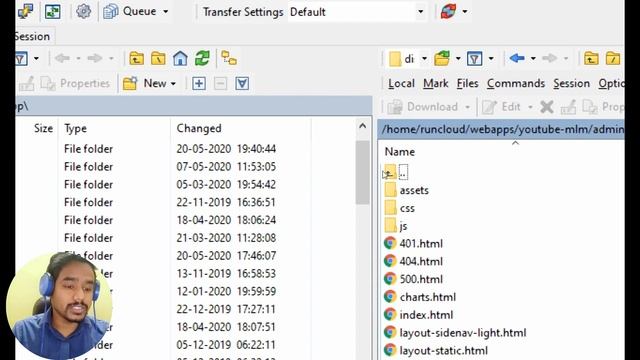Select the index.html file
Viewport: 640px width, 360px height.
tap(419, 315)
